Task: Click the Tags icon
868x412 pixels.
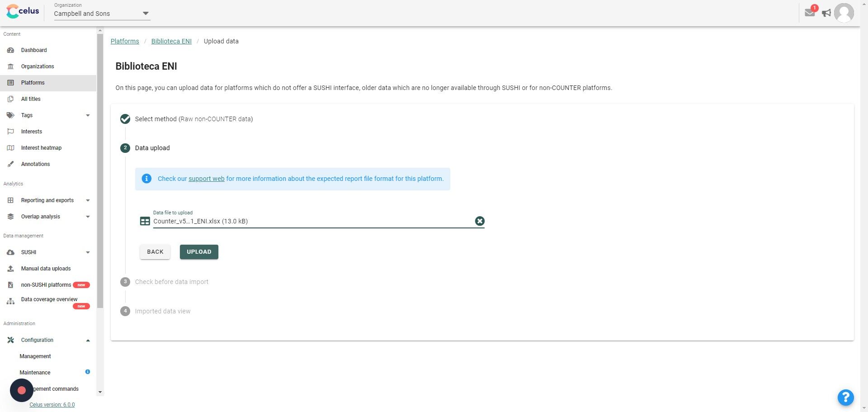Action: 11,115
